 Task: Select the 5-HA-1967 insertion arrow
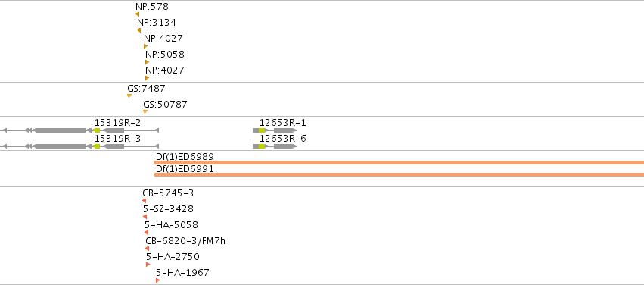tap(157, 280)
